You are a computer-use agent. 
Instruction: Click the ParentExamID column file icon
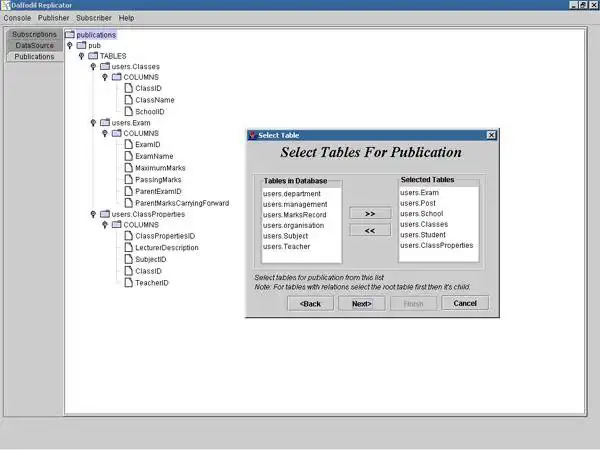tap(129, 191)
